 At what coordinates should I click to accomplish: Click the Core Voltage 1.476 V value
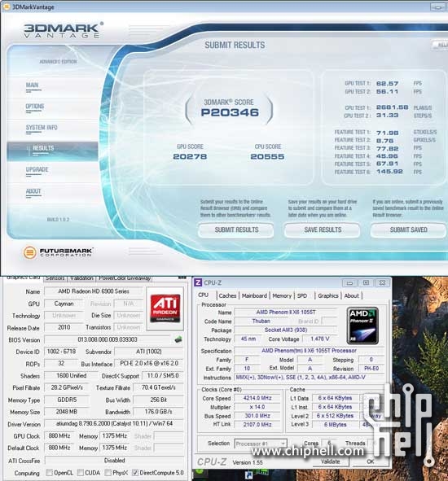pos(320,339)
